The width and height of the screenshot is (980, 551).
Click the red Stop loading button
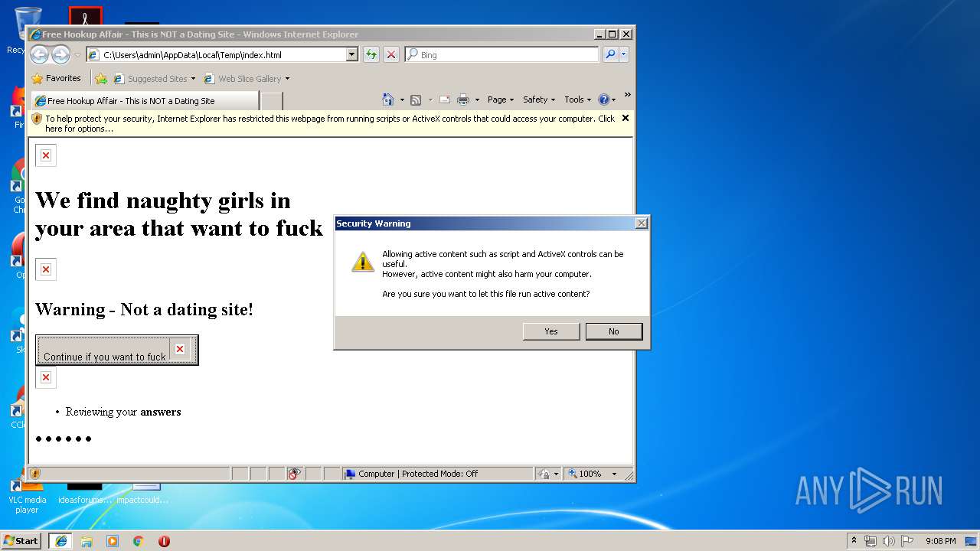coord(390,54)
